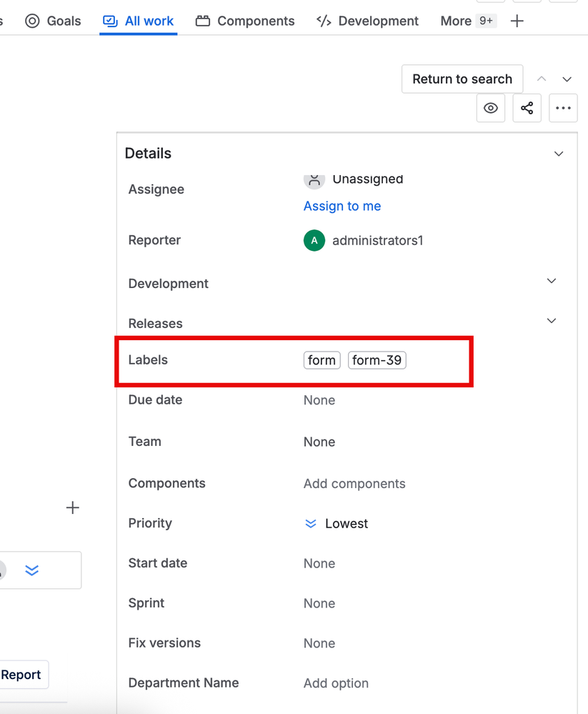The height and width of the screenshot is (714, 588).
Task: Click the All work tab icon
Action: [110, 21]
